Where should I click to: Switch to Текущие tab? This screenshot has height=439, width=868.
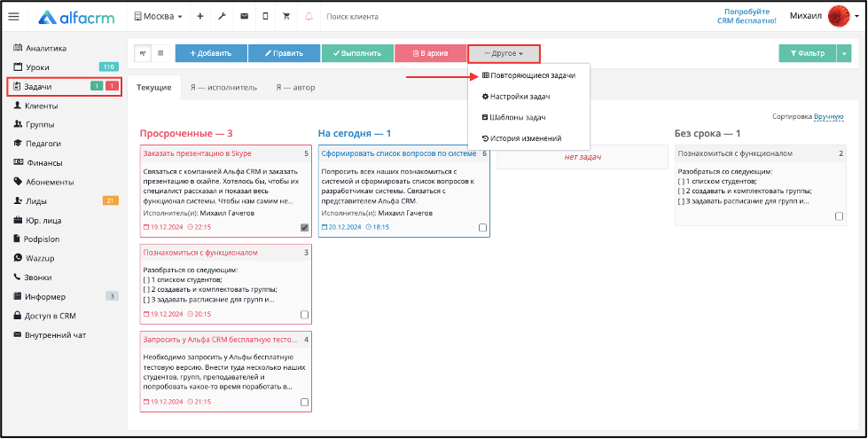(x=154, y=88)
